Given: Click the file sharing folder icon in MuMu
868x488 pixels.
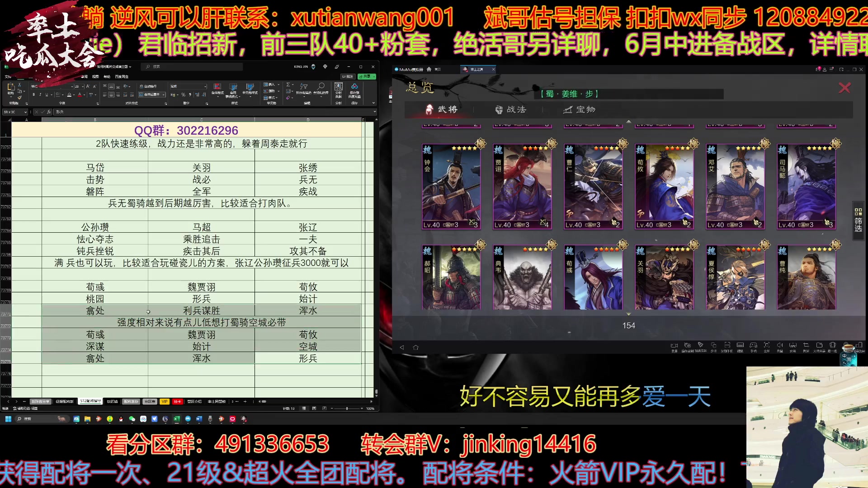Looking at the screenshot, I should (819, 345).
